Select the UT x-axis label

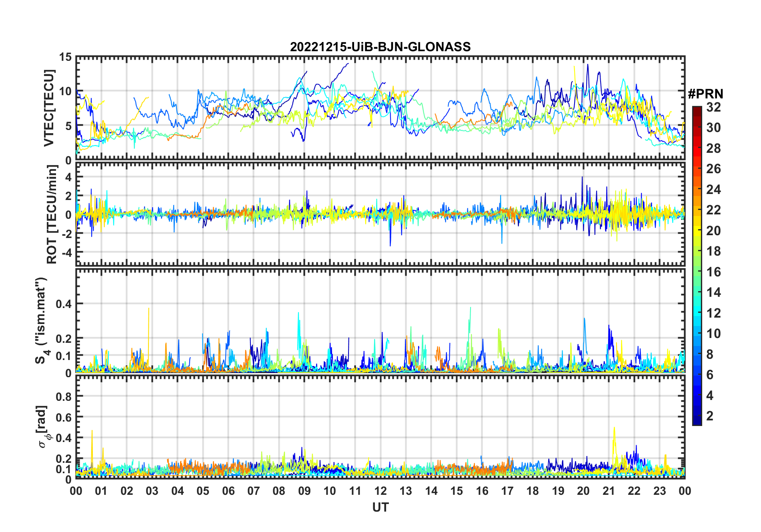click(380, 507)
